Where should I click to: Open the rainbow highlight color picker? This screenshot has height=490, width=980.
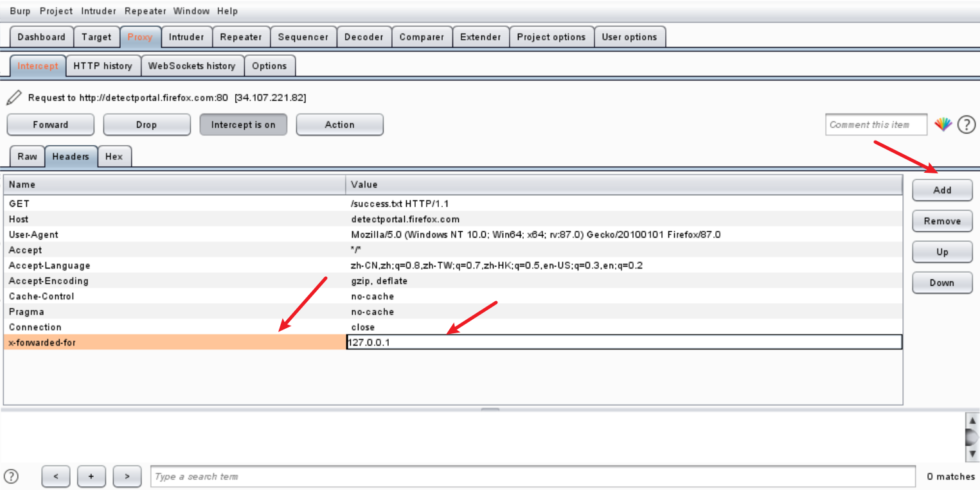pos(943,125)
